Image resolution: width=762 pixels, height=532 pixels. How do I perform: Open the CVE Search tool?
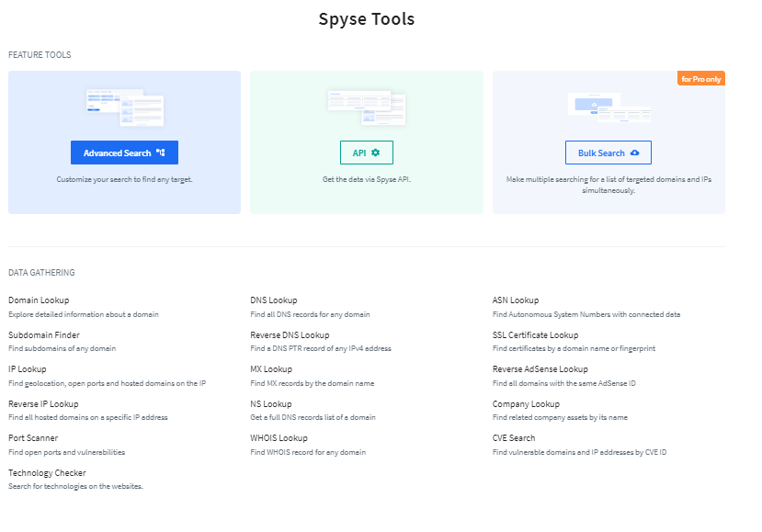point(516,437)
